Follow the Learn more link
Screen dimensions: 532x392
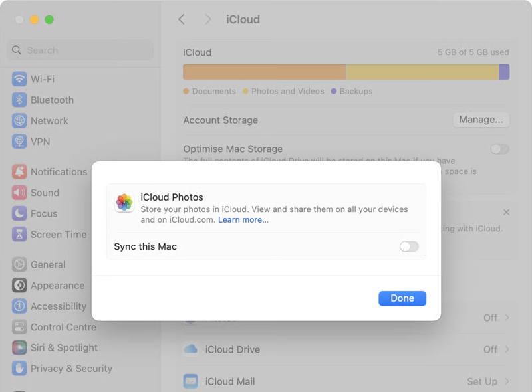coord(243,220)
